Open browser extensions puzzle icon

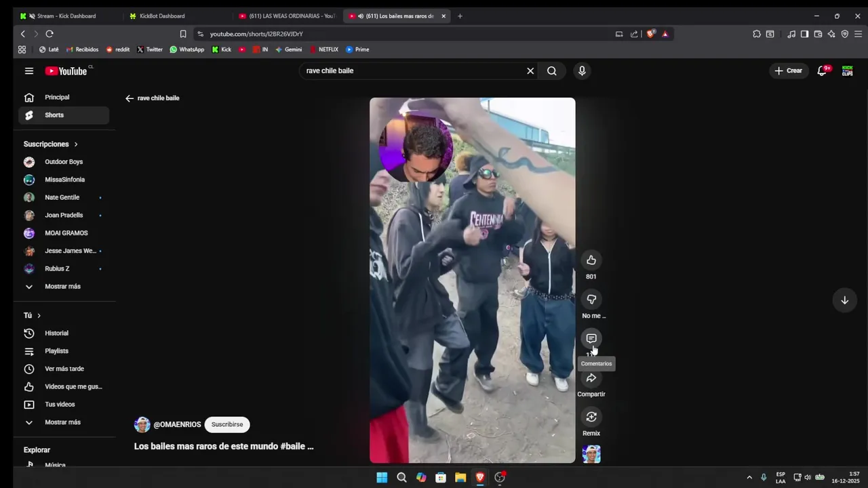[x=757, y=34]
